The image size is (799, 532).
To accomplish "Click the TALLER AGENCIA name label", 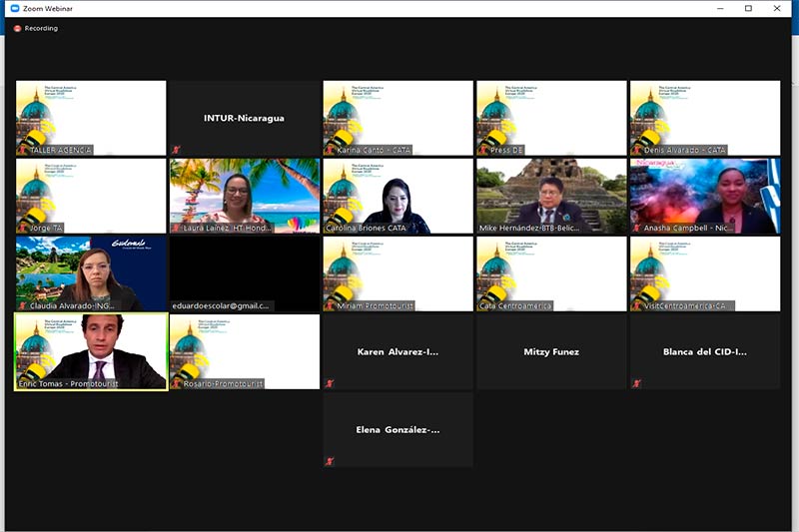I will point(60,150).
